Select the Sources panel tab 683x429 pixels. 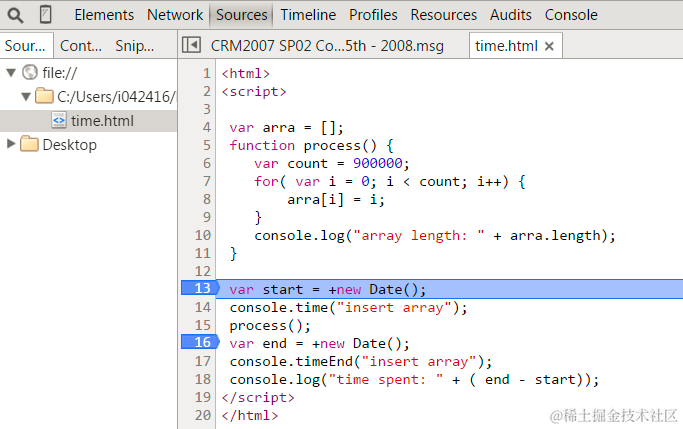pos(241,15)
